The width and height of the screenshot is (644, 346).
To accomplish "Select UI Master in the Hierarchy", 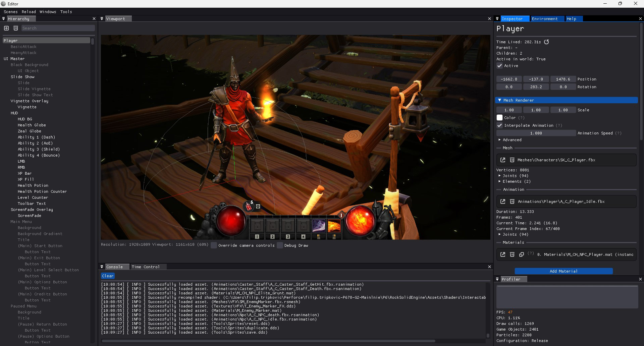I will point(14,59).
